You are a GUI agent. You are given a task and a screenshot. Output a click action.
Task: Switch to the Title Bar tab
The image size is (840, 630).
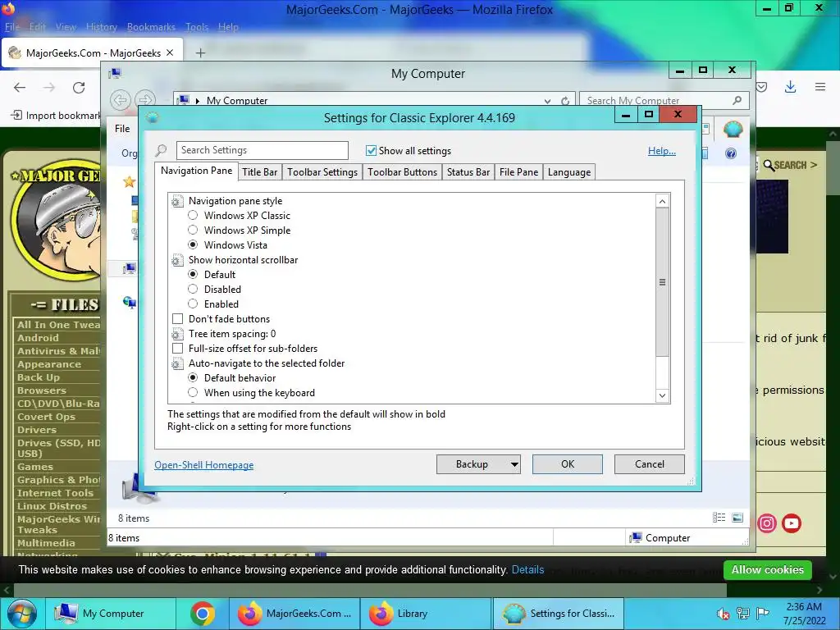[260, 172]
